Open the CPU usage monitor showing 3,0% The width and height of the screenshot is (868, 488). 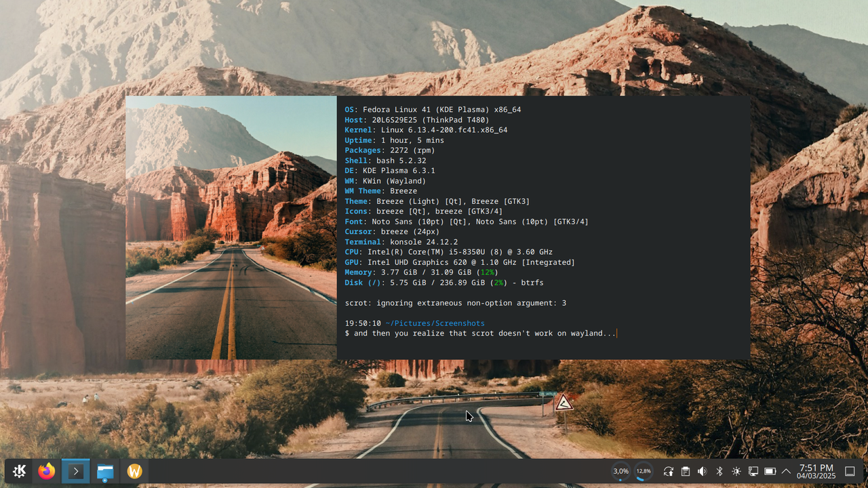pos(620,471)
